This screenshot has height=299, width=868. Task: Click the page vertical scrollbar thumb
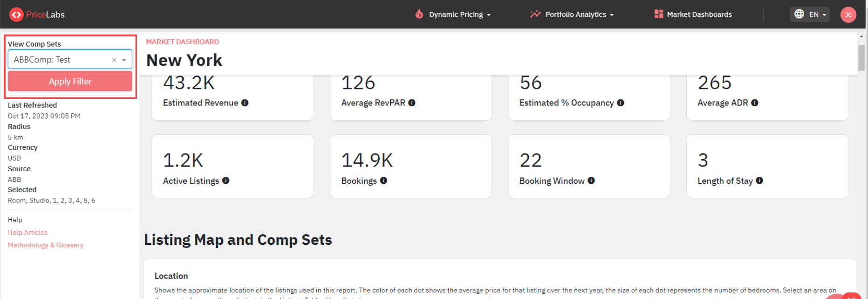861,57
